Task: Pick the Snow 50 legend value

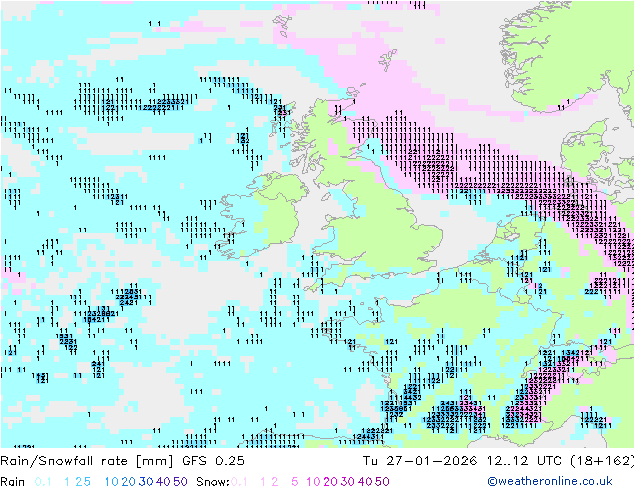Action: click(x=382, y=482)
